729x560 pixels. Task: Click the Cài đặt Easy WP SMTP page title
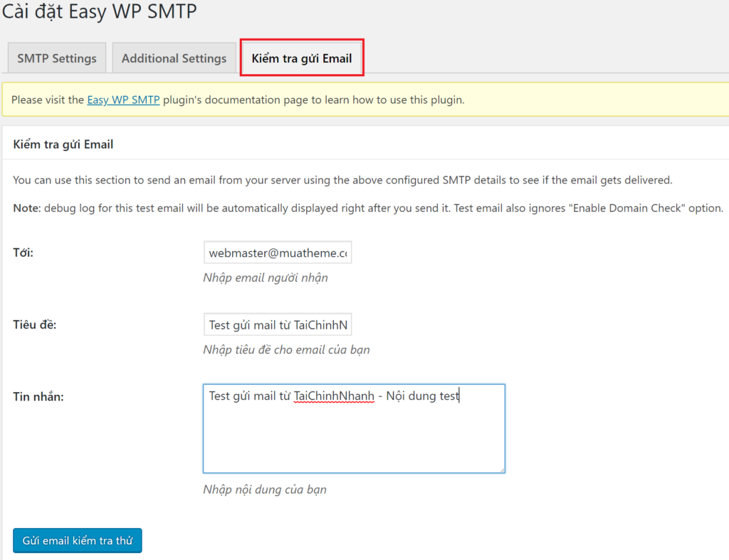coord(100,12)
